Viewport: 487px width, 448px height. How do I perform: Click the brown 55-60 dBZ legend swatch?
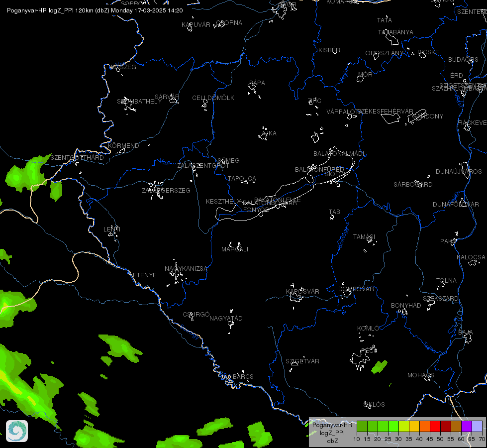456,427
